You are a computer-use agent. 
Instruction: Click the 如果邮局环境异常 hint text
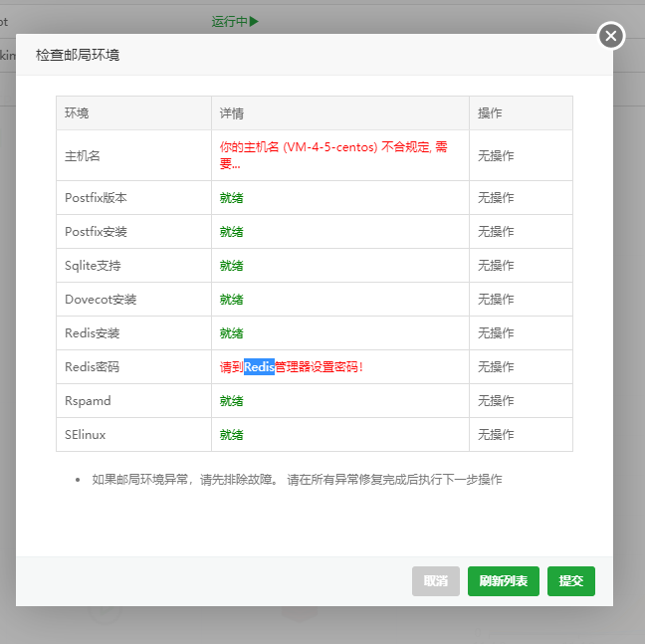pyautogui.click(x=297, y=479)
